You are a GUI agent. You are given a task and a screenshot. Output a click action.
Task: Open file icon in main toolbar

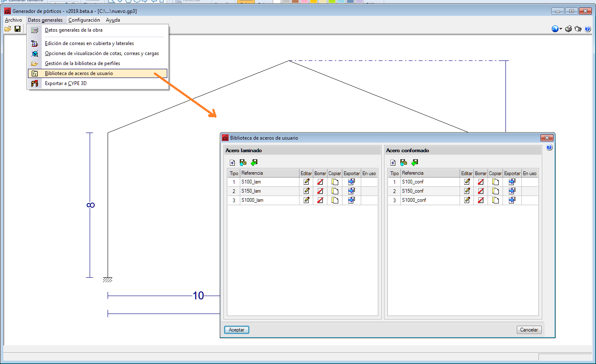[x=8, y=29]
